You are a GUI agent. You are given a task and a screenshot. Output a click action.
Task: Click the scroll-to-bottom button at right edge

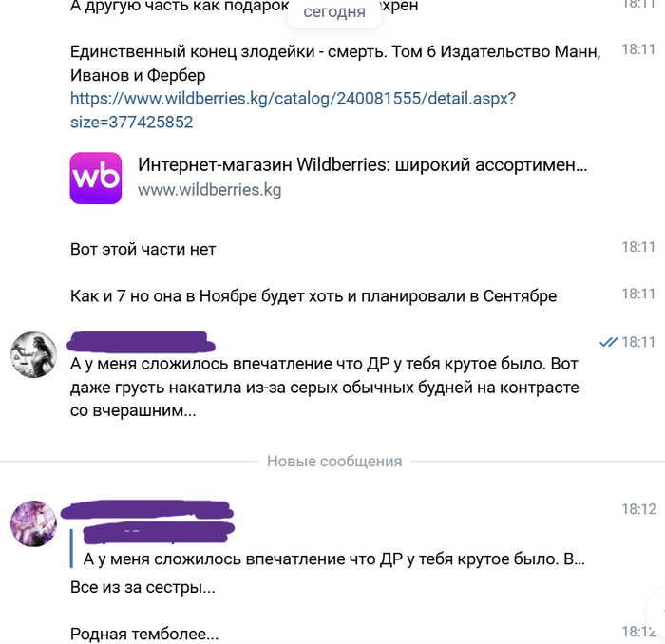coord(656,613)
